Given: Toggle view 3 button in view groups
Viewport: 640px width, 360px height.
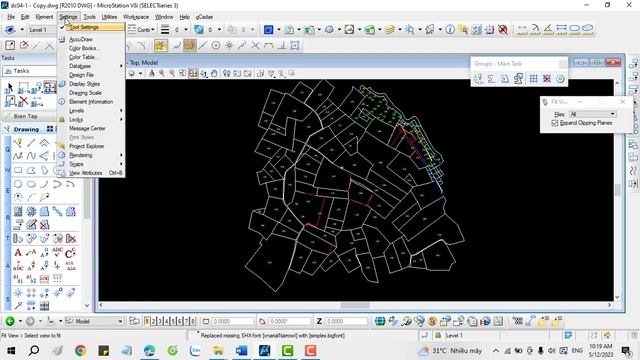Looking at the screenshot, I should (160, 321).
